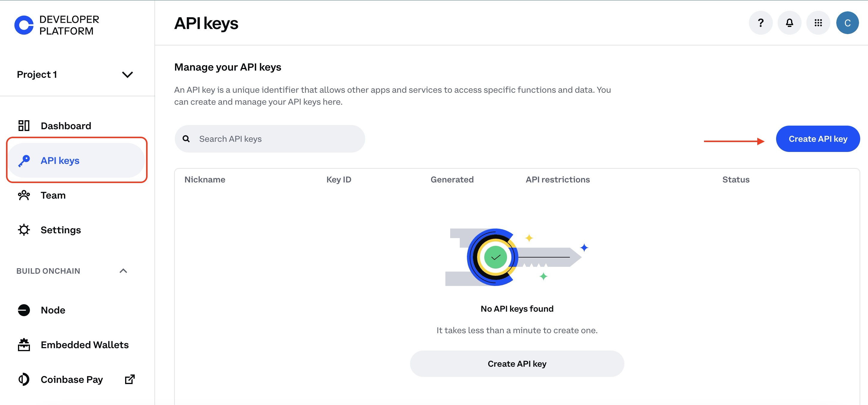Open Team in the sidebar
Image resolution: width=868 pixels, height=405 pixels.
[76, 195]
